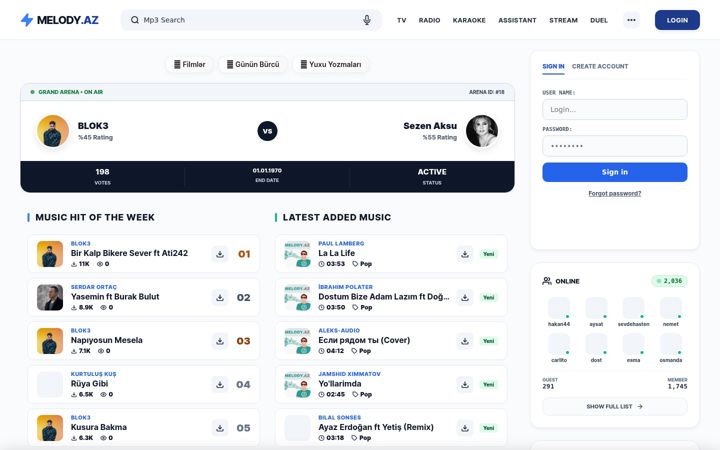Click the Melody.az lightning logo
Image resolution: width=720 pixels, height=450 pixels.
pos(27,20)
